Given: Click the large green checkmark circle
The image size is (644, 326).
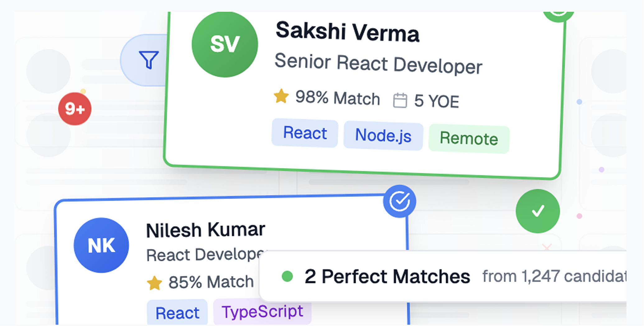Looking at the screenshot, I should click(538, 211).
